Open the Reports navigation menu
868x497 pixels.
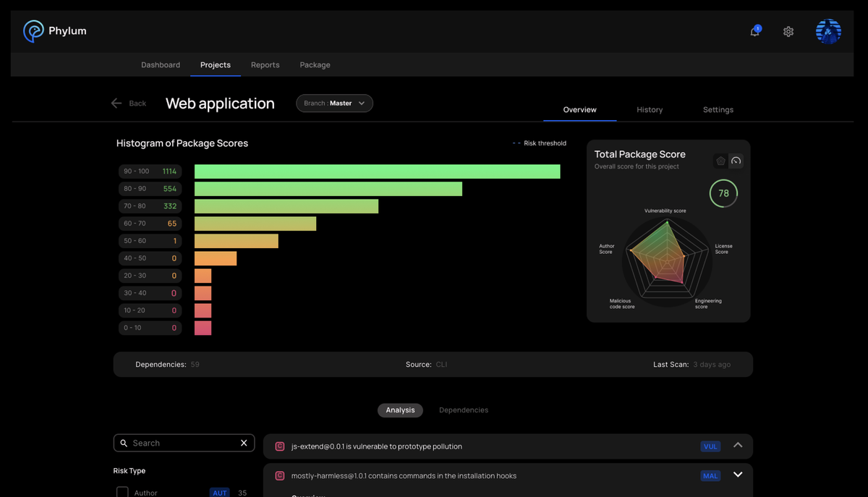click(265, 64)
